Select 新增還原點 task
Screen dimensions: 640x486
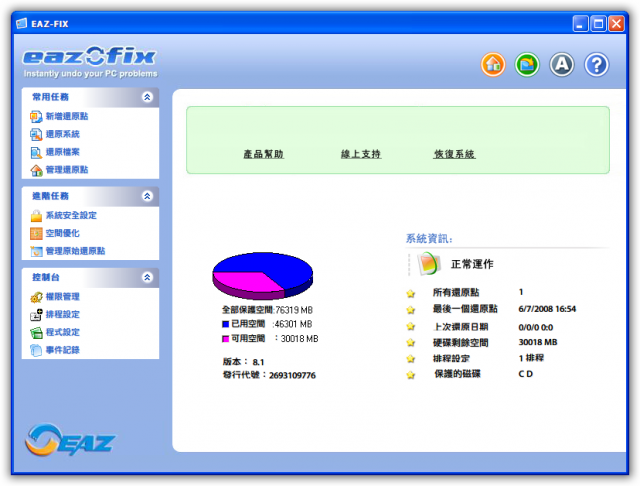click(x=67, y=116)
